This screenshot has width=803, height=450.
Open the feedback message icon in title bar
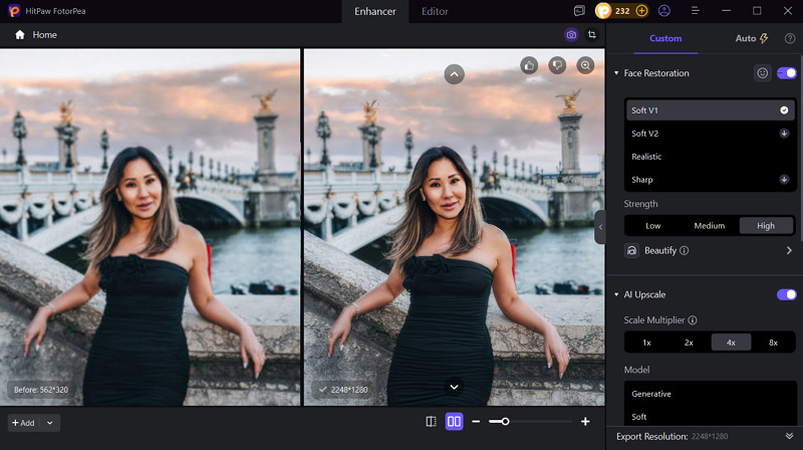point(579,11)
